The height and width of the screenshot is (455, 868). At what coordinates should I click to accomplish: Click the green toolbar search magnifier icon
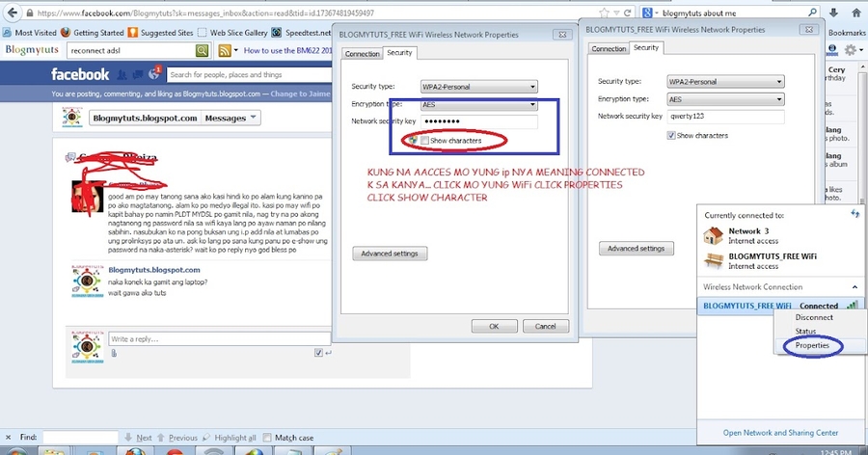(x=202, y=50)
